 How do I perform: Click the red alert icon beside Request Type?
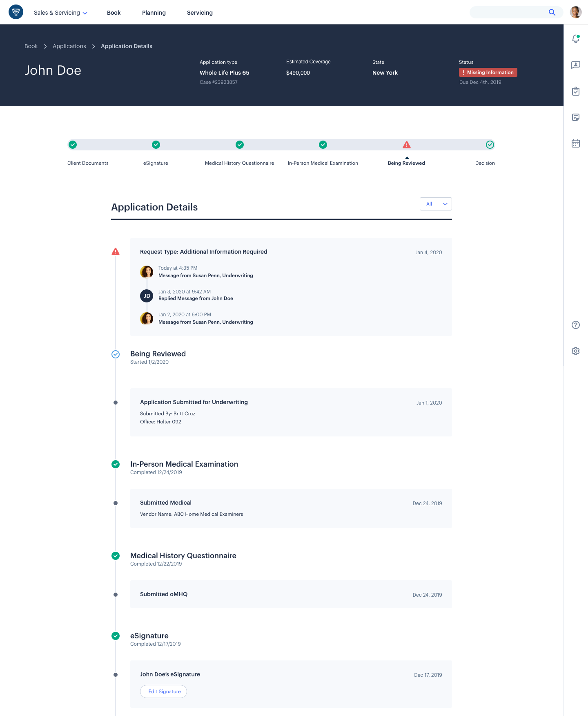(x=116, y=252)
